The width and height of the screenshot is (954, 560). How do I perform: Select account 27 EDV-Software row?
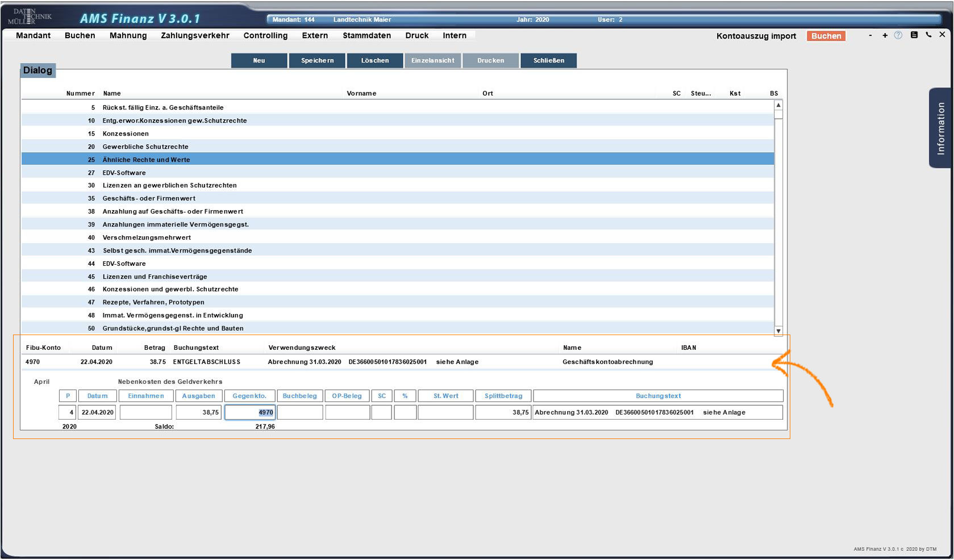(124, 173)
